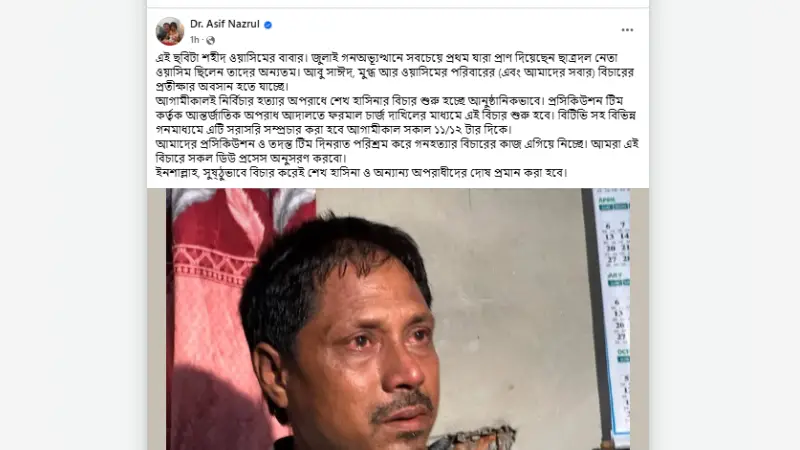Click the gray bar left of photo
The image size is (800, 450).
[157, 319]
